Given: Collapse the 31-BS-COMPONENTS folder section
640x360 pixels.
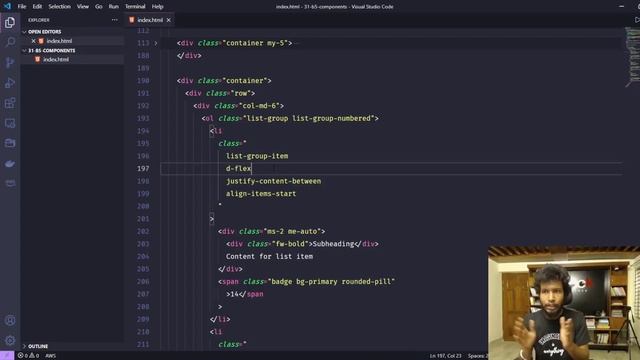Looking at the screenshot, I should click(x=51, y=51).
